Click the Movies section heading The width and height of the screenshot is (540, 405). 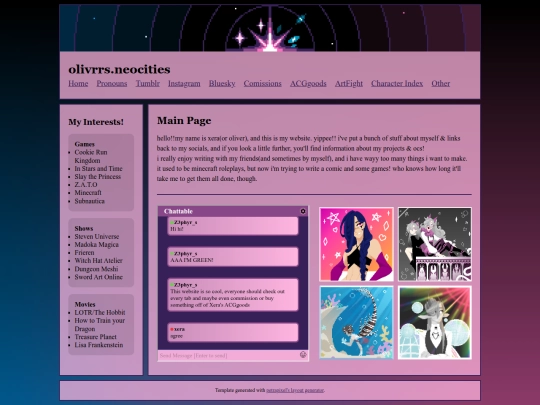pyautogui.click(x=85, y=304)
